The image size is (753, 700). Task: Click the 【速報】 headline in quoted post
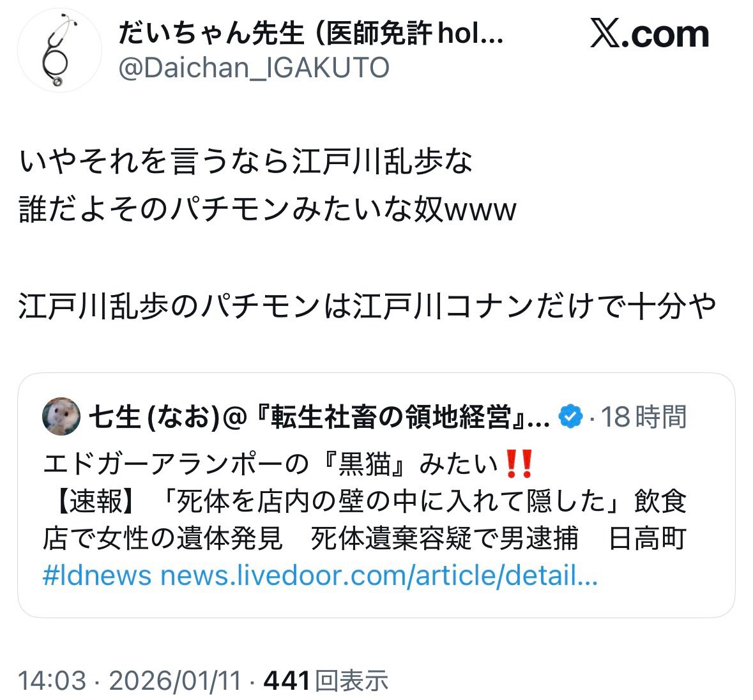(x=365, y=519)
